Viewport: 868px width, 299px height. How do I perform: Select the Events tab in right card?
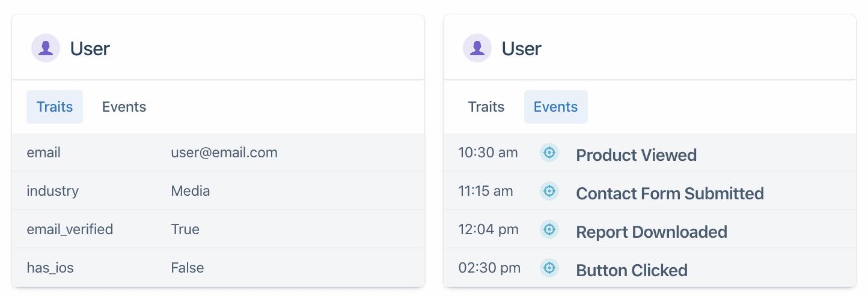click(555, 107)
